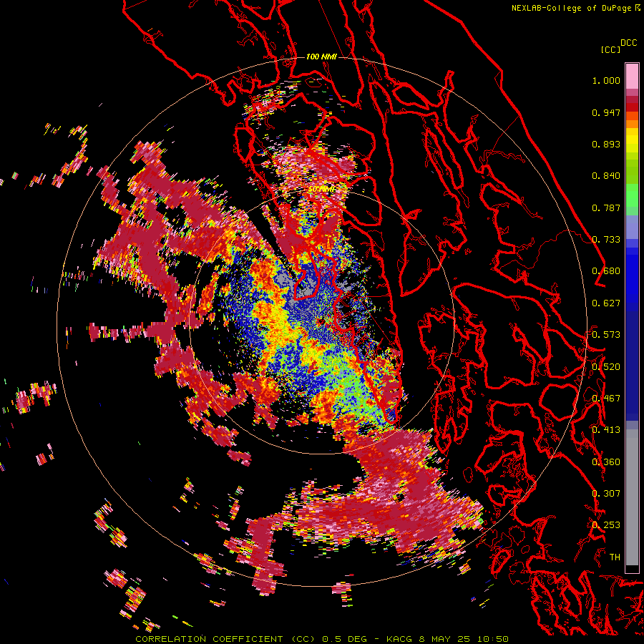Pick the large gray segment of the color bar
644x644 pixels.
632,497
